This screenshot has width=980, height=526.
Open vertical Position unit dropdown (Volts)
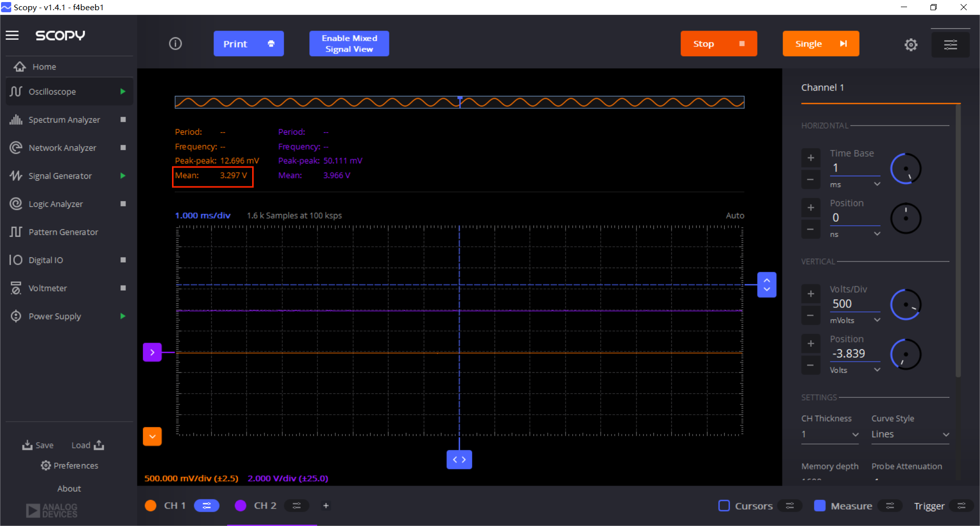tap(855, 370)
